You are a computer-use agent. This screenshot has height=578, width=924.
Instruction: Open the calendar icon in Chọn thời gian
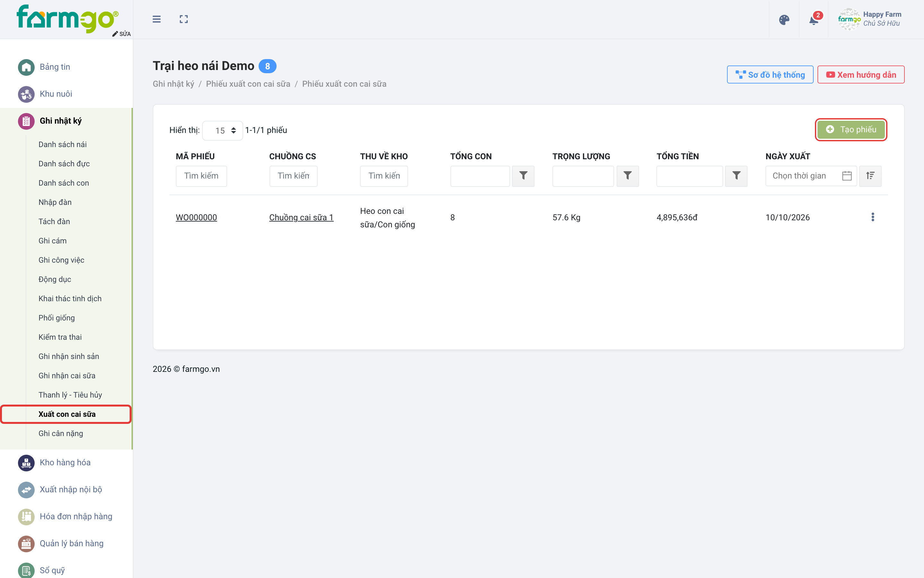(847, 176)
